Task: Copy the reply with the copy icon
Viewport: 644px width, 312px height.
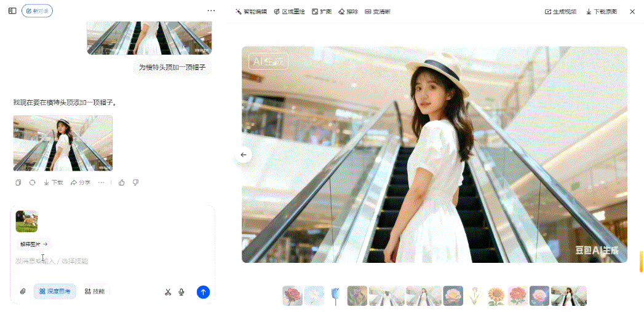Action: pos(18,182)
